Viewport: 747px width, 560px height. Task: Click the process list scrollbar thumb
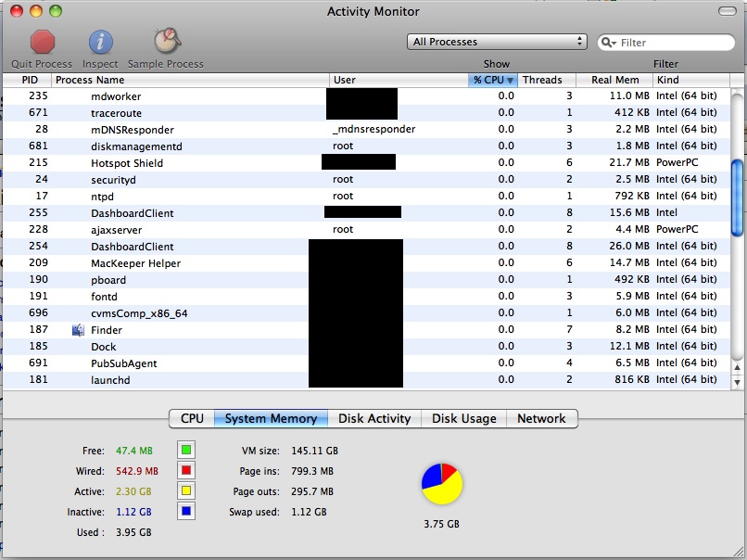pyautogui.click(x=737, y=197)
